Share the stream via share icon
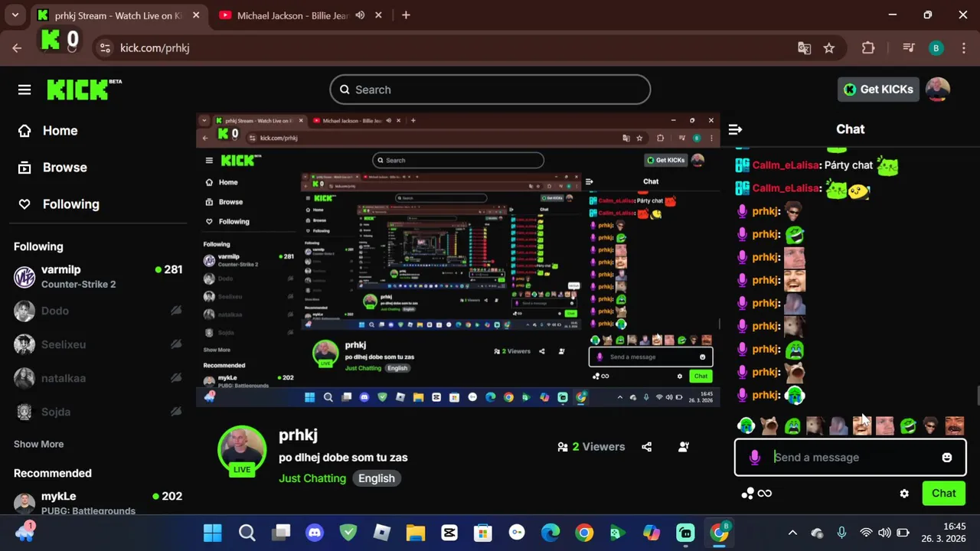This screenshot has height=551, width=980. 647,447
